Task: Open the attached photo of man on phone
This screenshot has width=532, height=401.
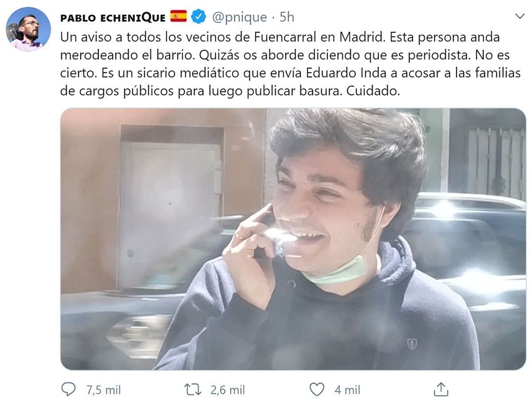Action: coord(293,239)
